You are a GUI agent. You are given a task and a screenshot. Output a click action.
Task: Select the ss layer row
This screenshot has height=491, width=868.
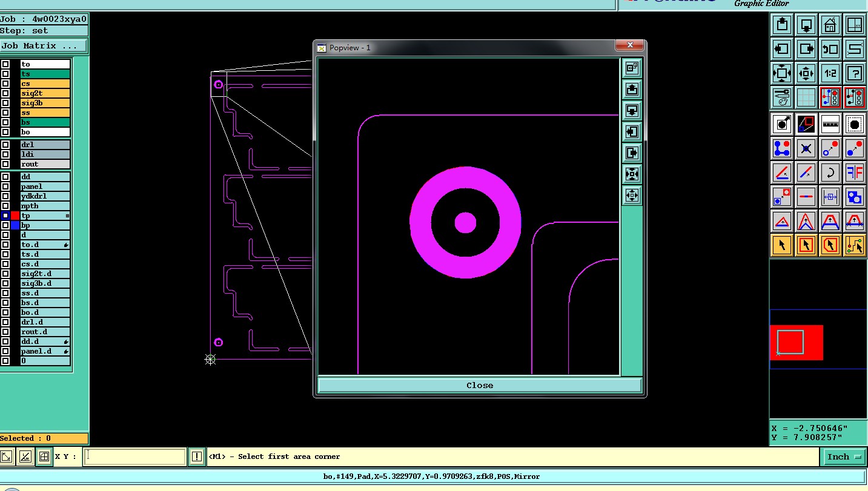click(45, 113)
